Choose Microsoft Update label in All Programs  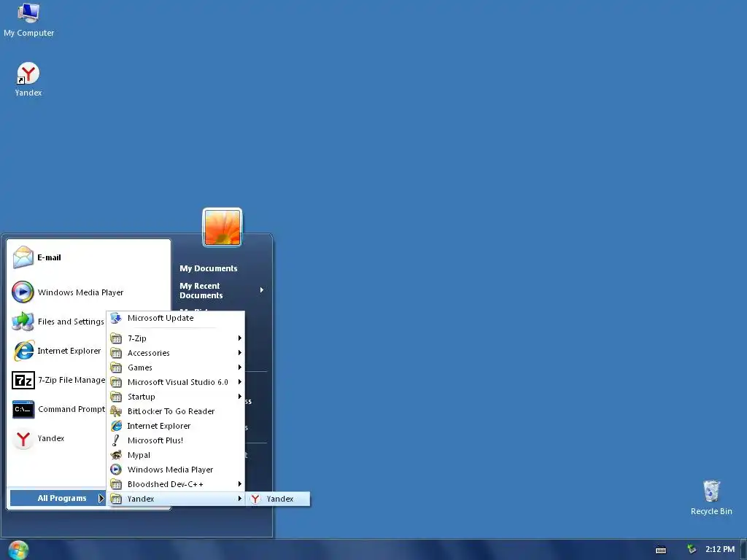[160, 318]
